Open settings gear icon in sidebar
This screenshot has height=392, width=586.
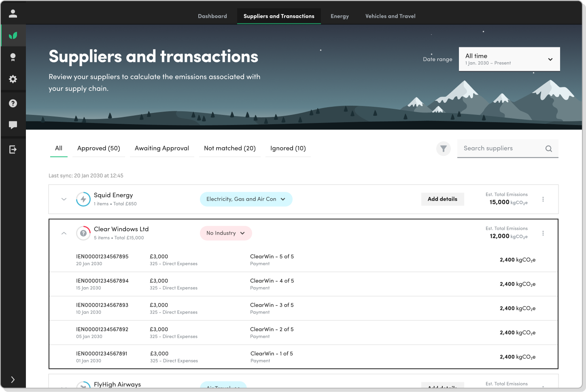tap(13, 79)
